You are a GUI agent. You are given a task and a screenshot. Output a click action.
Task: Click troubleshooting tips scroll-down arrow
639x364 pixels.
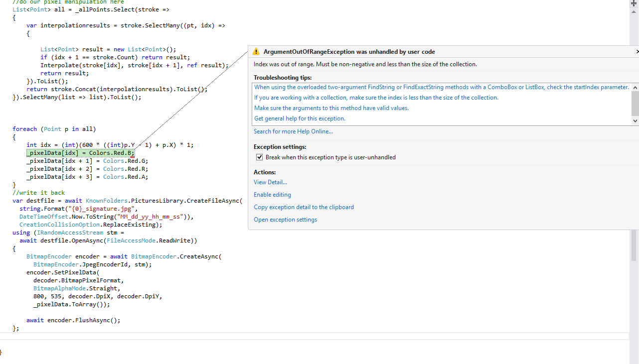[x=635, y=121]
